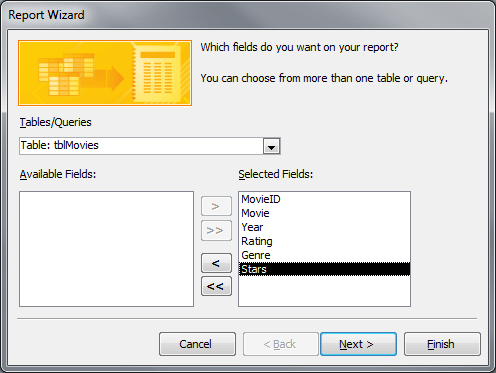Image resolution: width=496 pixels, height=373 pixels.
Task: Click the Selected Fields label
Action: (x=276, y=174)
